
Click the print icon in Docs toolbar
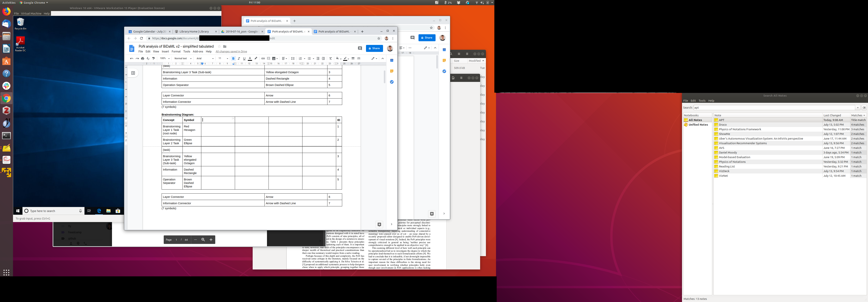pyautogui.click(x=143, y=59)
